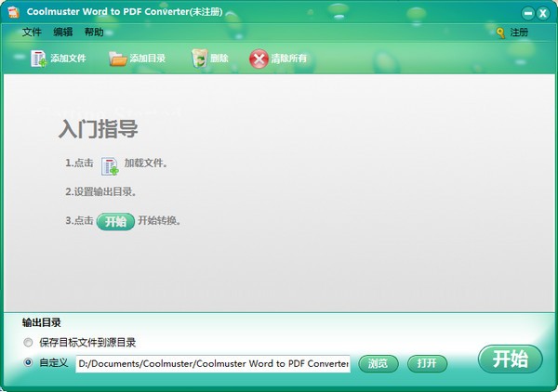
Task: Click the app logo in the title bar
Action: 14,12
